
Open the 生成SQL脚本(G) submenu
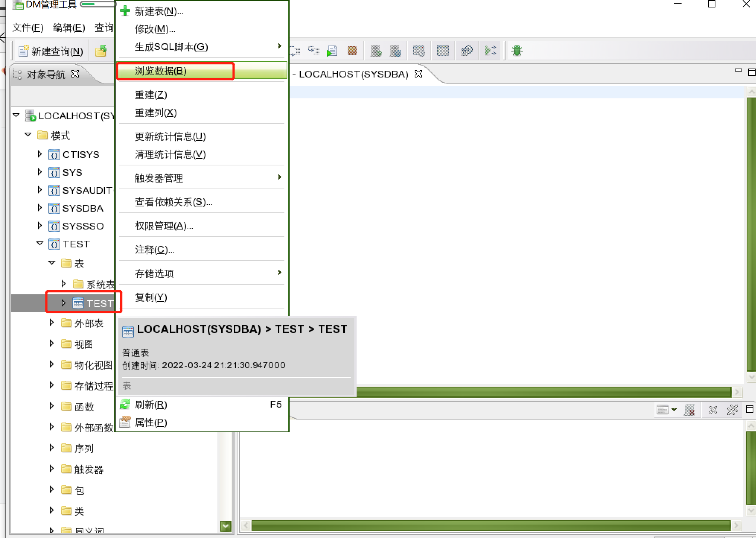pyautogui.click(x=171, y=47)
